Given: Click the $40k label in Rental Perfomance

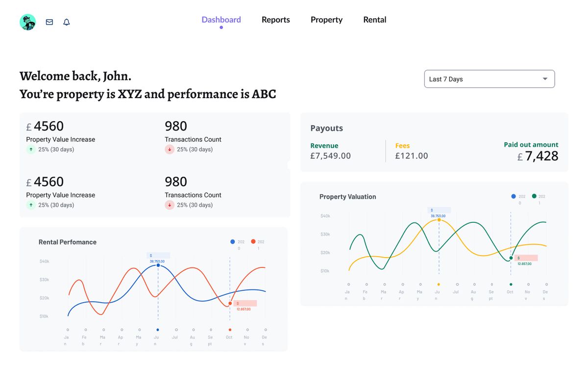Looking at the screenshot, I should pyautogui.click(x=44, y=262).
